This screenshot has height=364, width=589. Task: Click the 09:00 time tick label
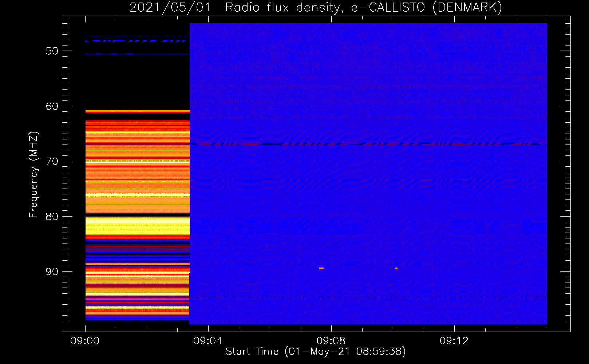[x=85, y=341]
